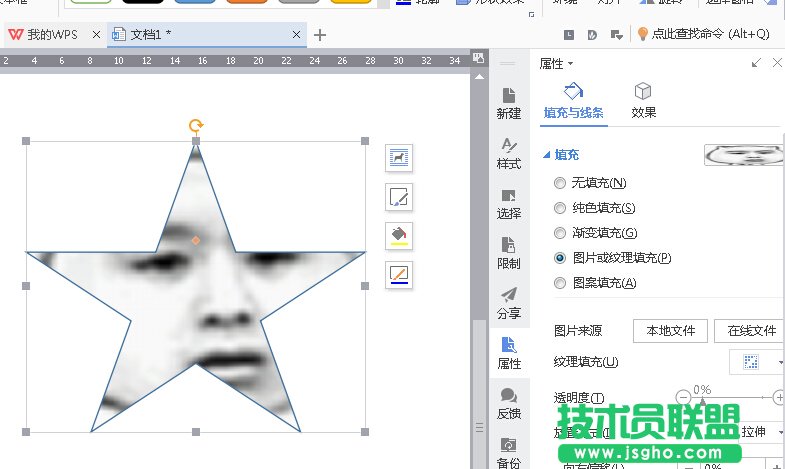
Task: Open the 属性 panel title dropdown
Action: pos(557,63)
